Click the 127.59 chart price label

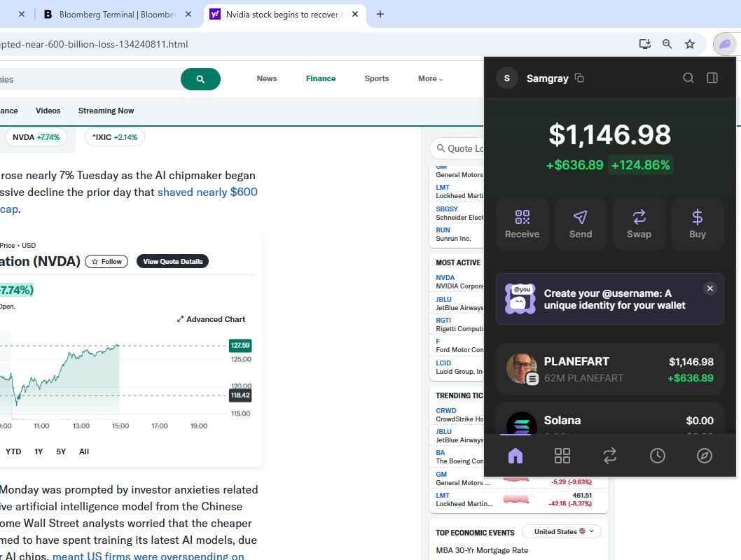tap(240, 346)
